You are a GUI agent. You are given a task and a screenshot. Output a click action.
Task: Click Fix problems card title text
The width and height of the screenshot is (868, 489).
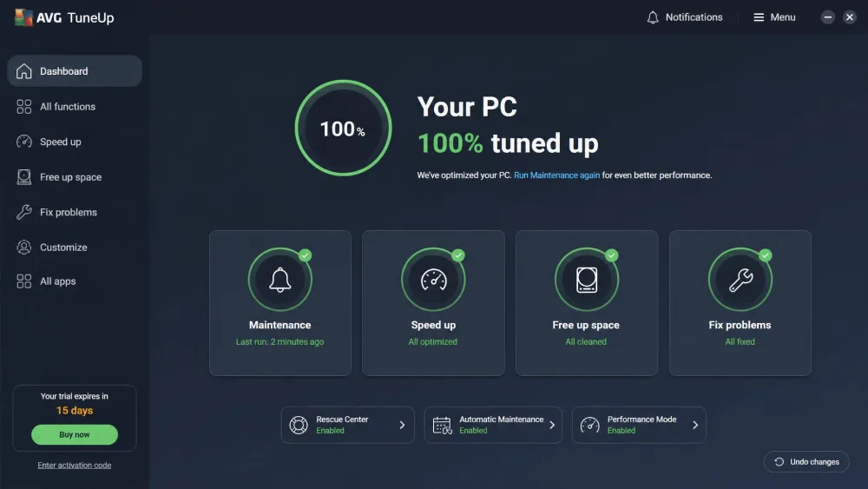740,325
